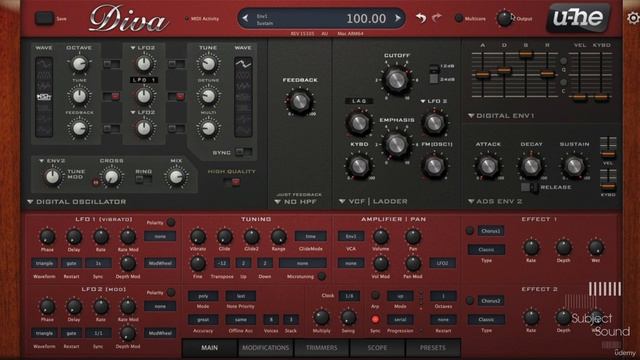This screenshot has height=360, width=640.
Task: Open LFO 1 Restart dropdown showing gate
Action: (x=71, y=263)
